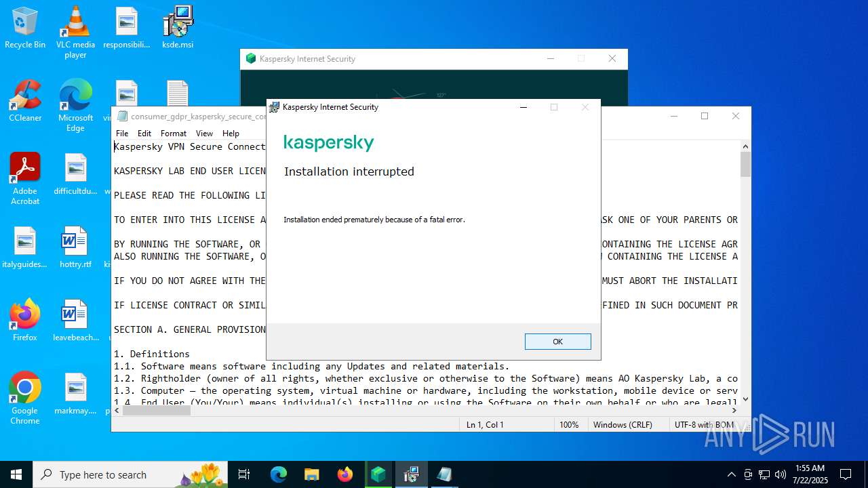Screen dimensions: 868x488
Task: Select the responsibili... image file on desktop
Action: click(127, 28)
